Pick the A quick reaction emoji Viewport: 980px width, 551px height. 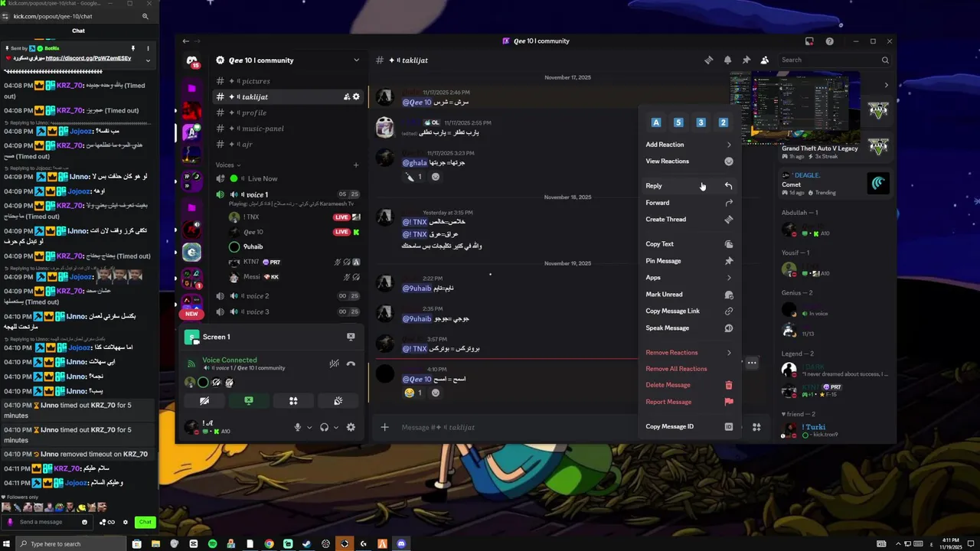pyautogui.click(x=656, y=122)
